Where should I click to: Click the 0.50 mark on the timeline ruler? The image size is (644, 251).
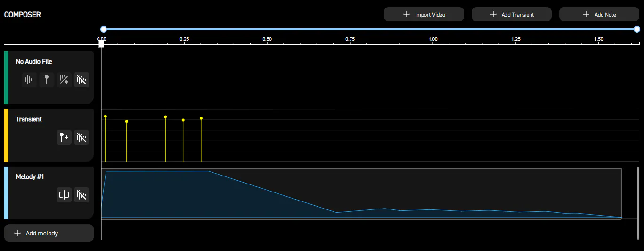(267, 39)
